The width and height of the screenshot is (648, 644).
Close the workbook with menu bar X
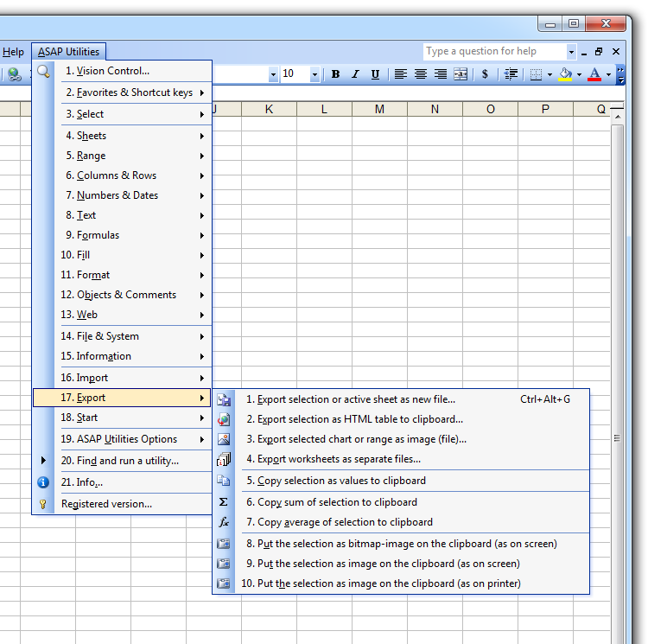(x=616, y=52)
